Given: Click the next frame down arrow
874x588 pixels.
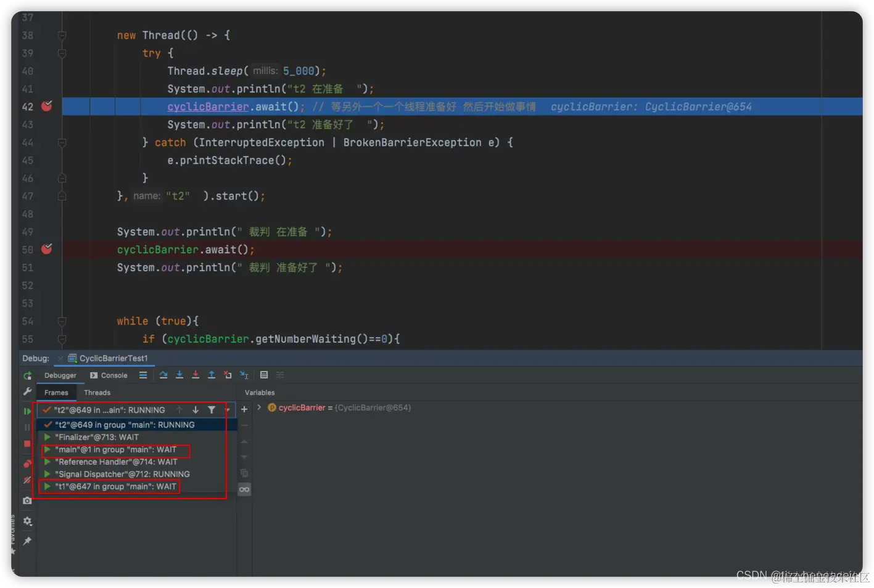Looking at the screenshot, I should 196,410.
